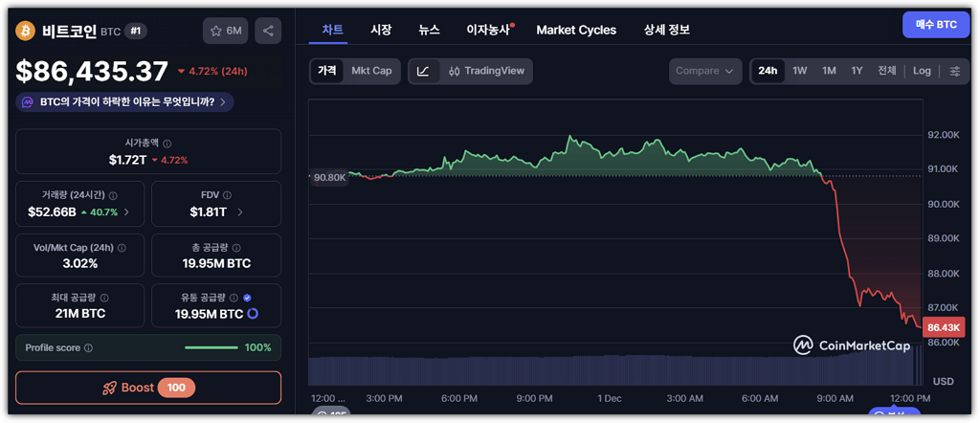Click the 90.80K opening price label
The width and height of the screenshot is (980, 423).
(329, 177)
